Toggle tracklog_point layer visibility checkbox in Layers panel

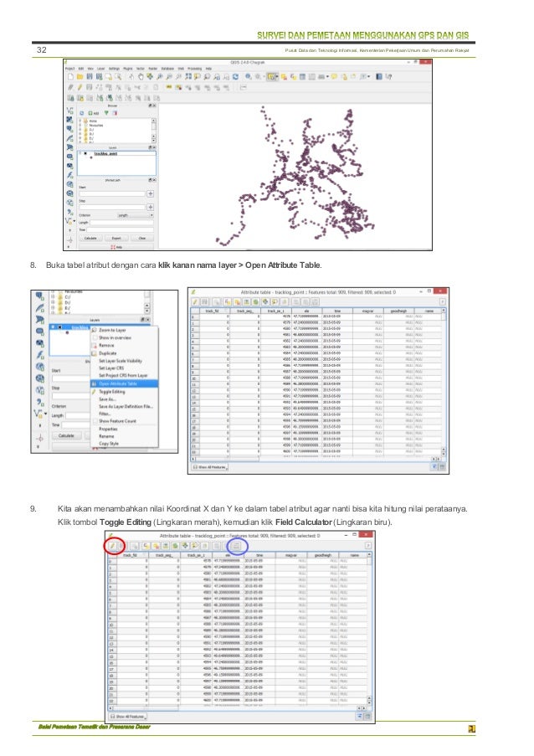(85, 153)
